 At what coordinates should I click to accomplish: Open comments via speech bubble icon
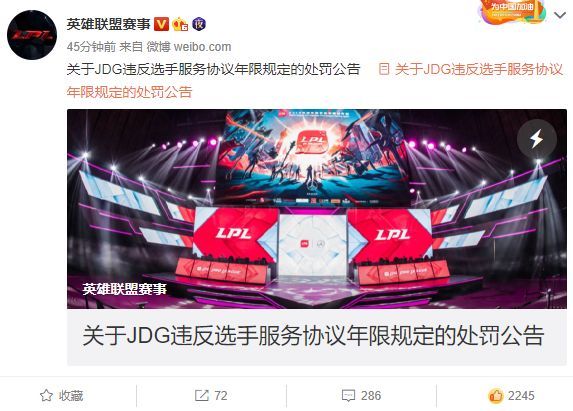click(348, 396)
